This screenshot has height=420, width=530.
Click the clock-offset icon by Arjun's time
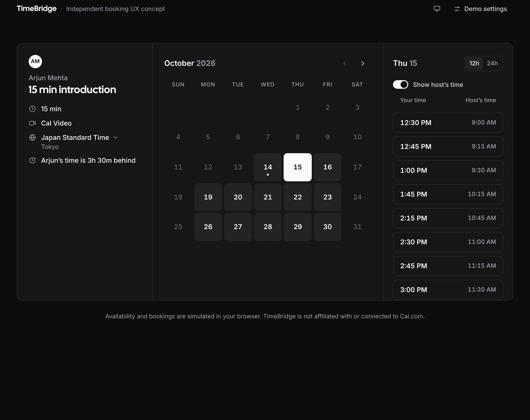32,160
